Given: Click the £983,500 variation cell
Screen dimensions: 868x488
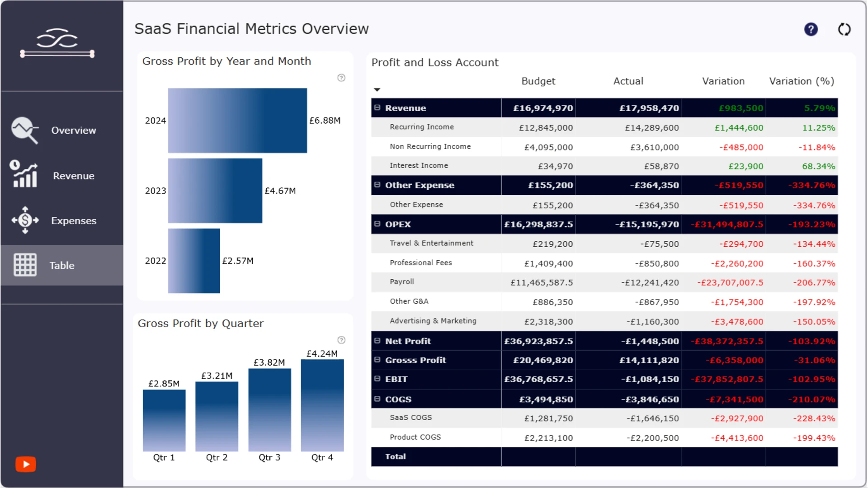Looking at the screenshot, I should click(x=741, y=108).
